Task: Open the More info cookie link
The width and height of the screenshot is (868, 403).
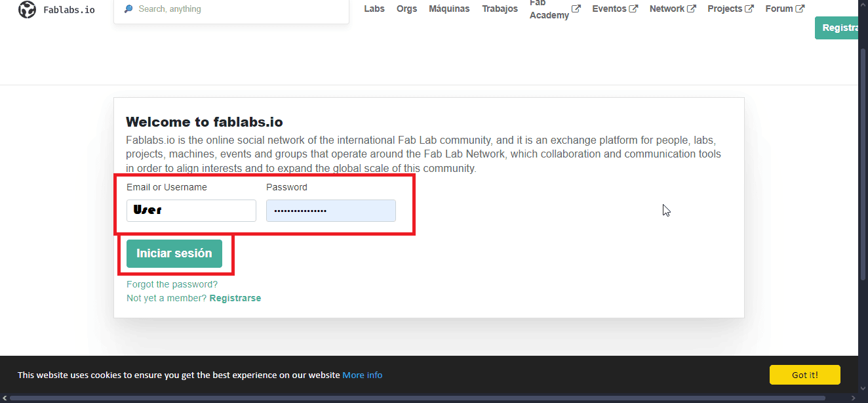Action: coord(363,375)
